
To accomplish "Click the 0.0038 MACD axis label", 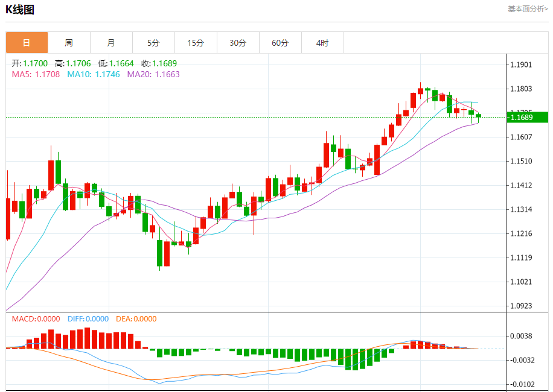I will point(521,336).
